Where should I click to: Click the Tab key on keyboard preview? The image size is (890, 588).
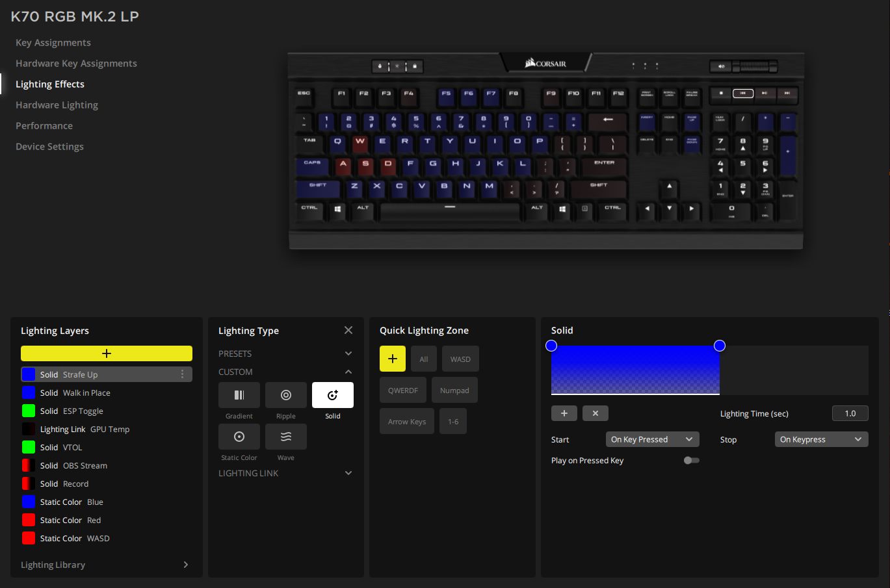click(310, 143)
